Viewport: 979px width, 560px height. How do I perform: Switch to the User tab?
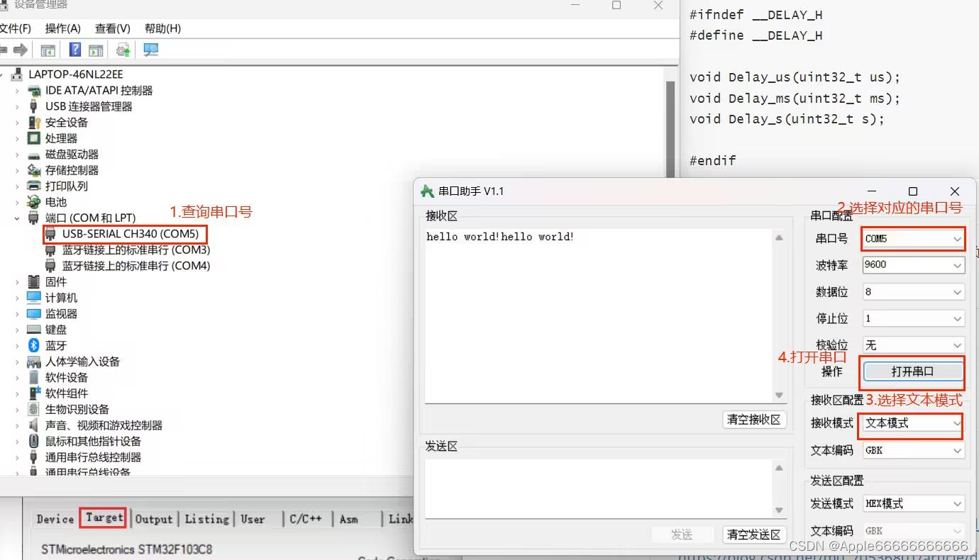[x=253, y=519]
